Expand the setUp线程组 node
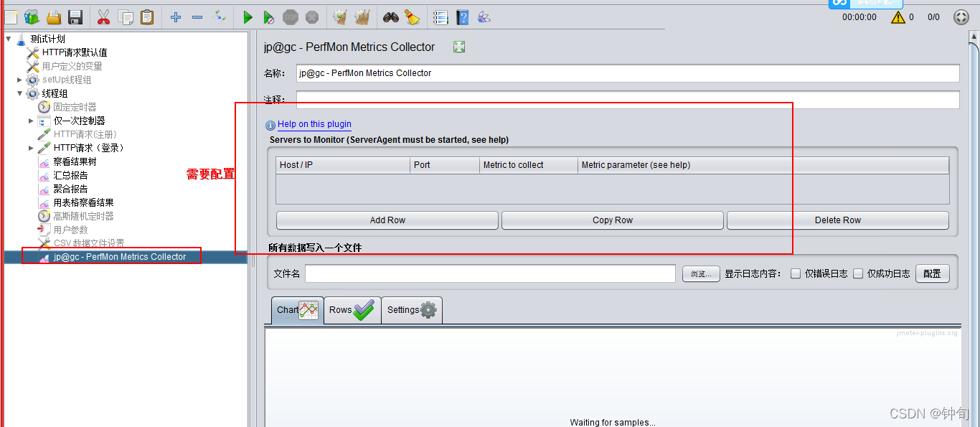 point(19,80)
